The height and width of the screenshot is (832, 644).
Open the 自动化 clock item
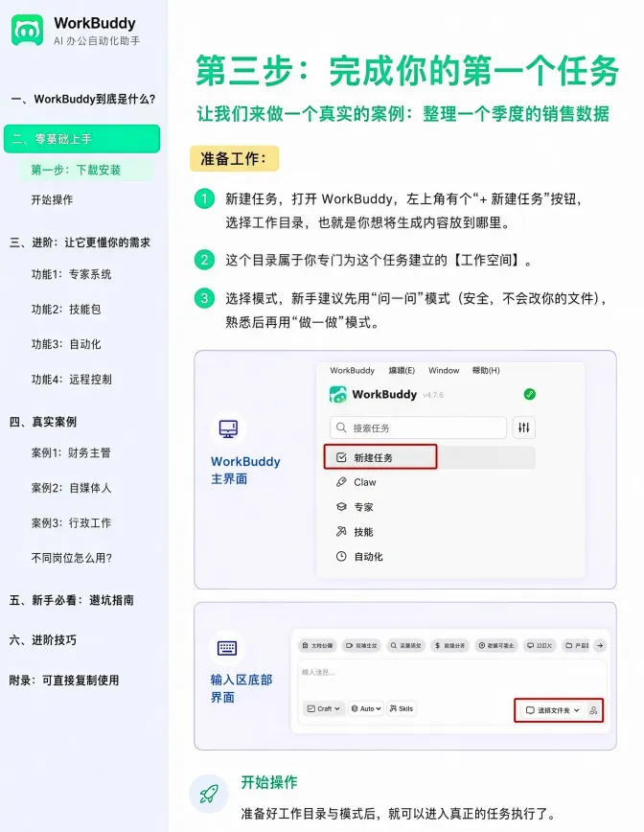pyautogui.click(x=359, y=557)
